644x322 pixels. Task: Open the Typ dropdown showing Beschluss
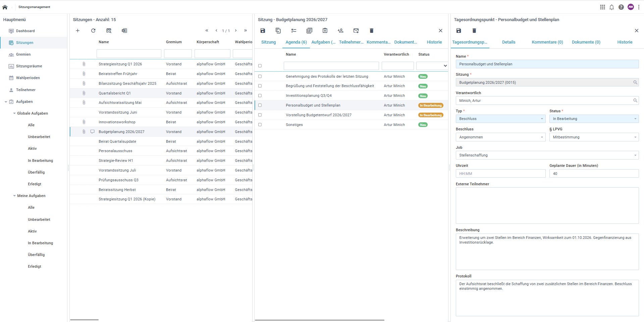pyautogui.click(x=500, y=119)
